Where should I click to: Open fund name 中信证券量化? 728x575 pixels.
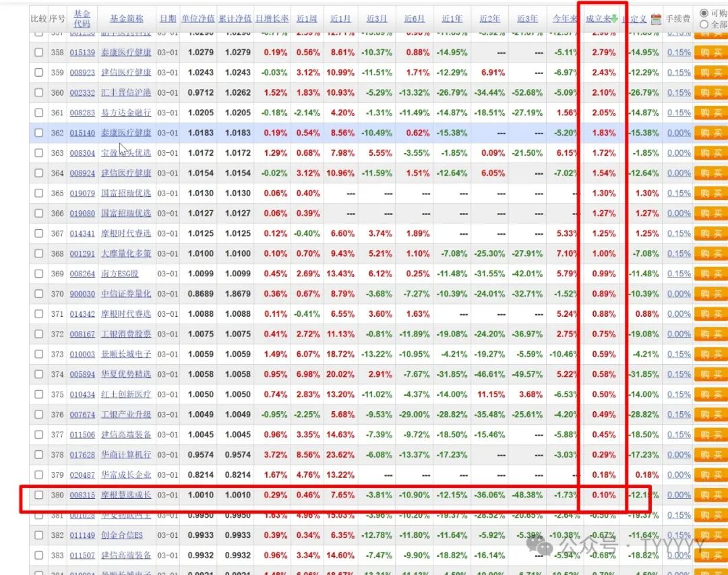(126, 294)
